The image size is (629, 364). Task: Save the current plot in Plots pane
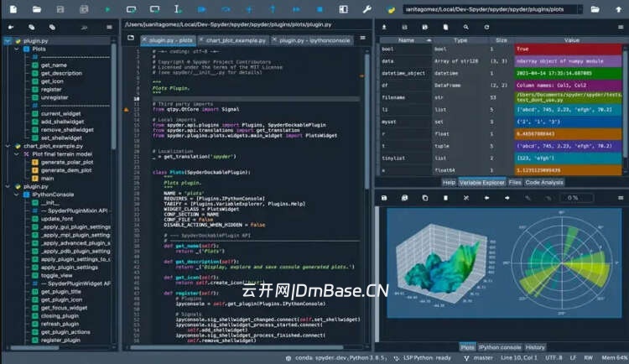tap(384, 198)
